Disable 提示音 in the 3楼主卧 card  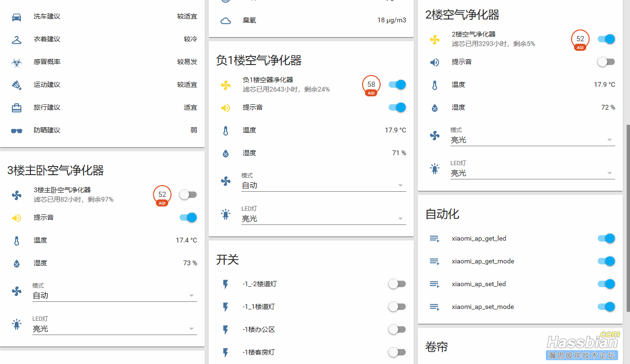coord(188,217)
